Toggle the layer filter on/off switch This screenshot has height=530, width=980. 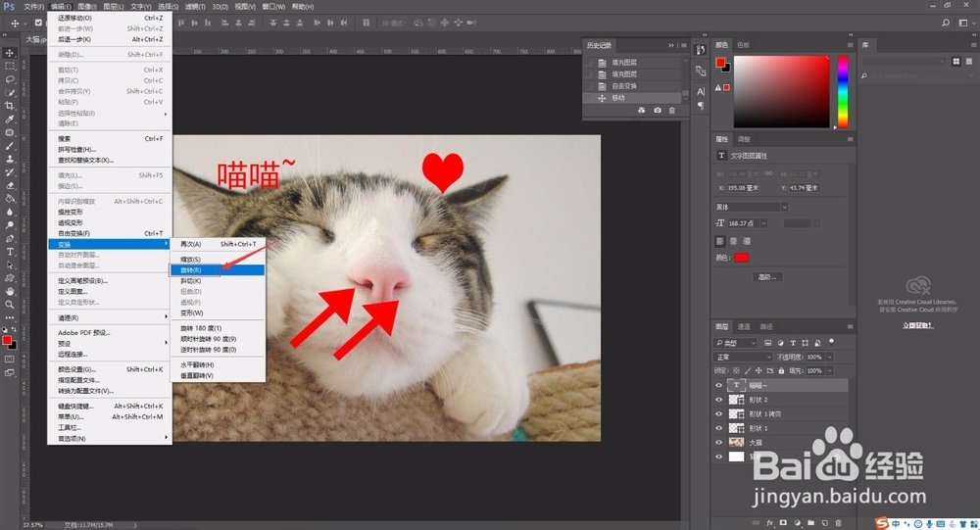(831, 342)
